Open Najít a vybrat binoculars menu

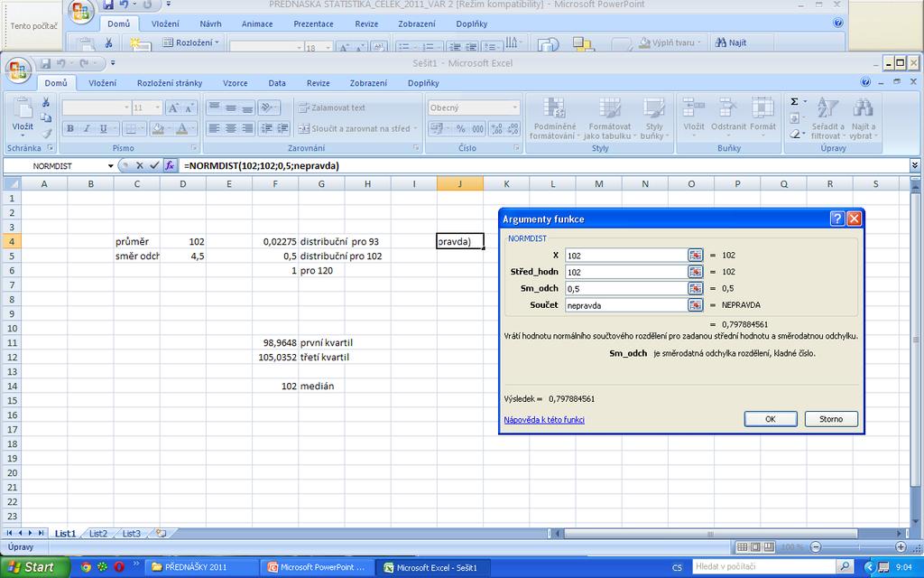point(864,118)
